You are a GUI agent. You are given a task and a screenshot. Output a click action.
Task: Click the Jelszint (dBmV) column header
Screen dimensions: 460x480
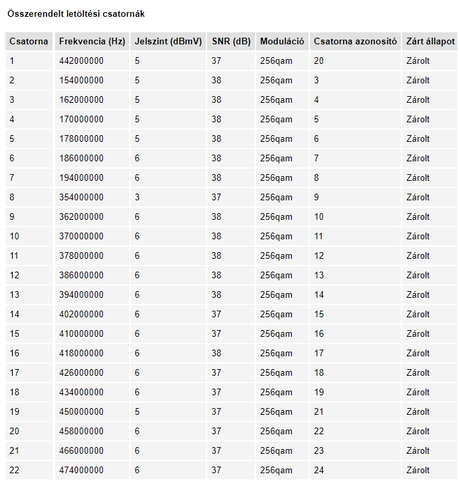point(168,41)
